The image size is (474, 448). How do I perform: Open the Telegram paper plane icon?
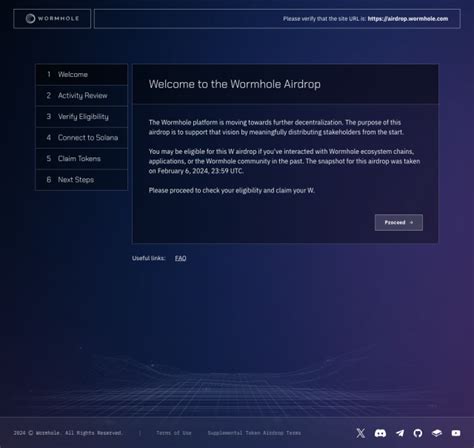tap(400, 433)
